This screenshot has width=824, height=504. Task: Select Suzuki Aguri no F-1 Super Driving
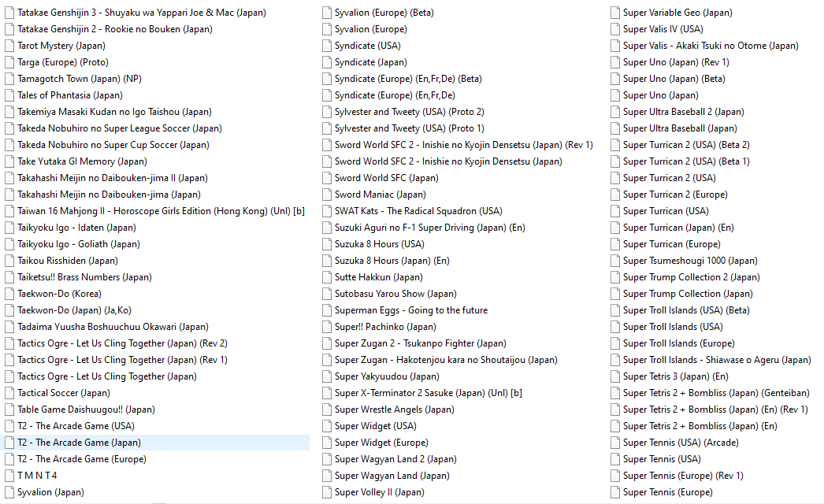pos(429,228)
